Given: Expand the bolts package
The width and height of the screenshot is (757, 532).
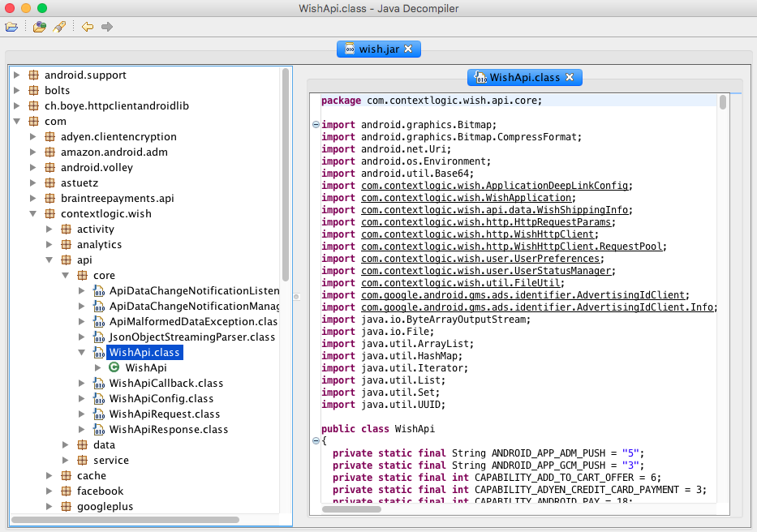Looking at the screenshot, I should click(x=17, y=90).
